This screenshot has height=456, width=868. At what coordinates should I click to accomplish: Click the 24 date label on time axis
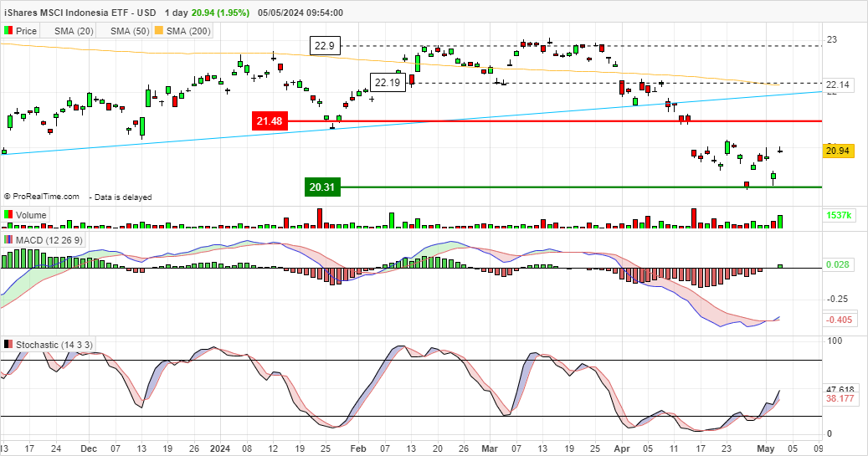(x=56, y=448)
